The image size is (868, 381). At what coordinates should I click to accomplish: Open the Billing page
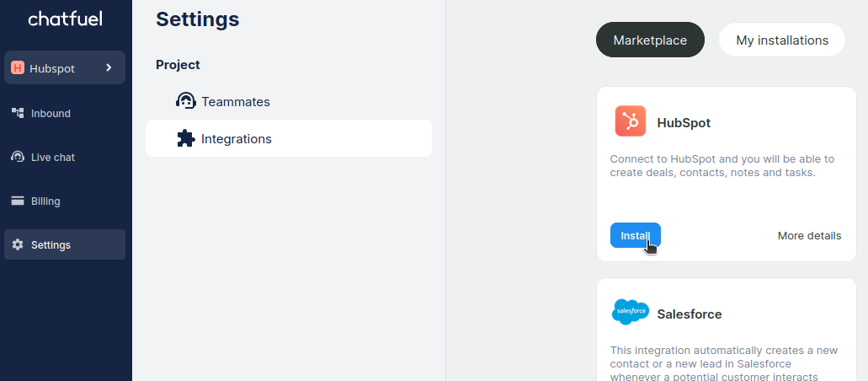click(x=45, y=201)
